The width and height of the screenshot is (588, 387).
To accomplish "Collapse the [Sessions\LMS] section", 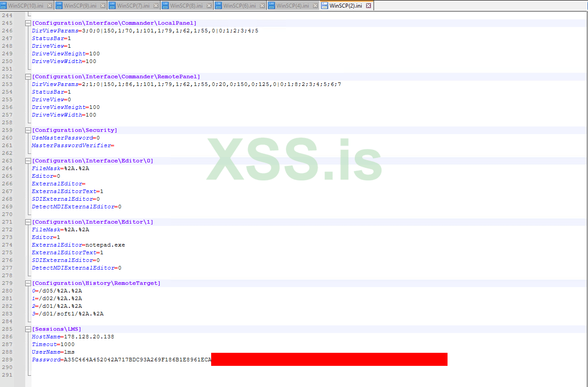I will pyautogui.click(x=28, y=328).
